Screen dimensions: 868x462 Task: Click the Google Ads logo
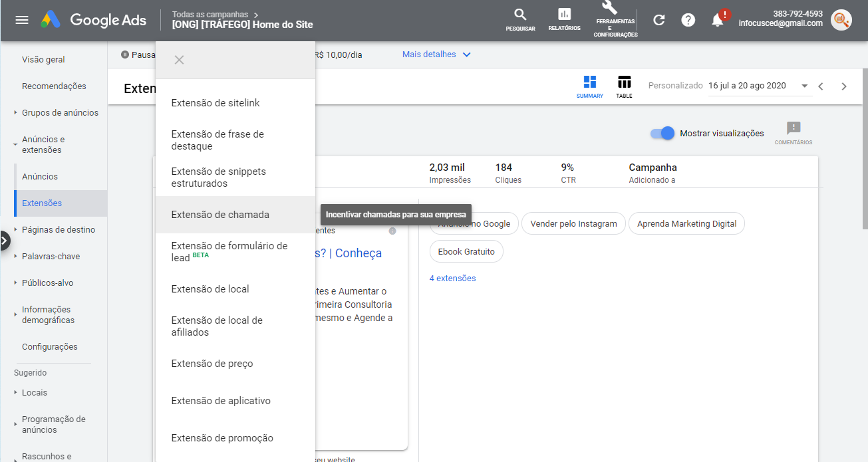point(93,20)
